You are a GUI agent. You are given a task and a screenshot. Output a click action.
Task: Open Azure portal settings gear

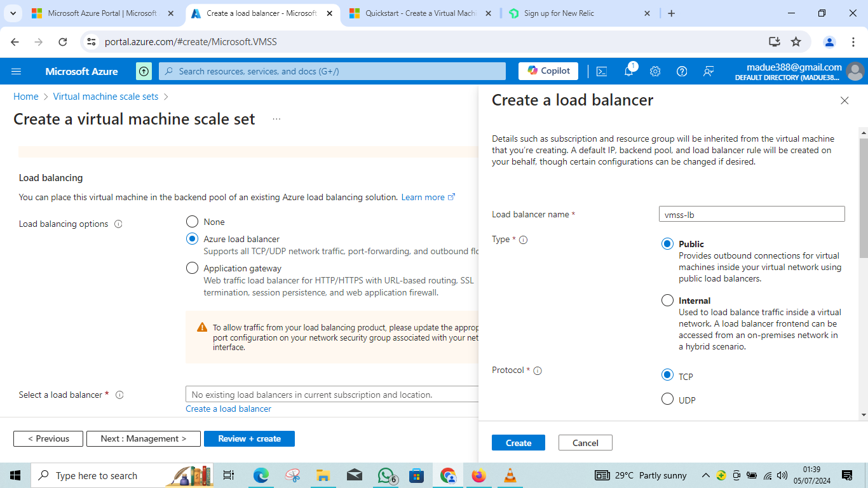pyautogui.click(x=655, y=71)
